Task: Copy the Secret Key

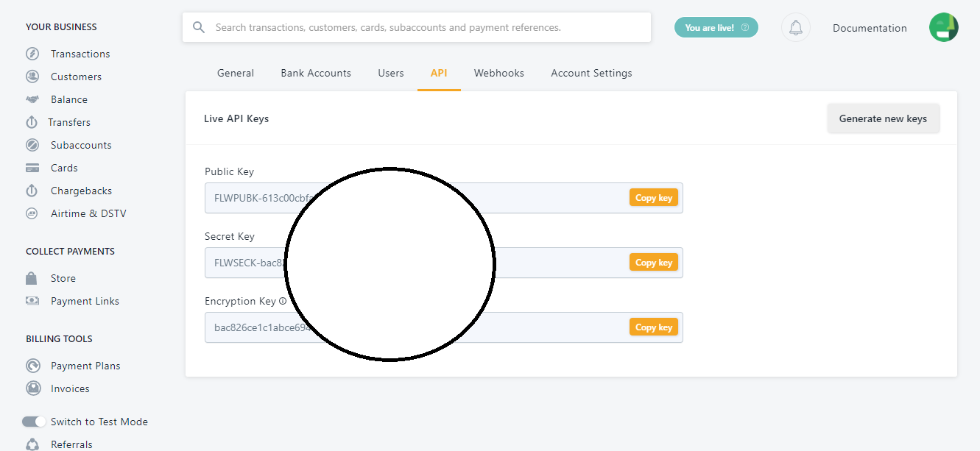Action: click(x=654, y=263)
